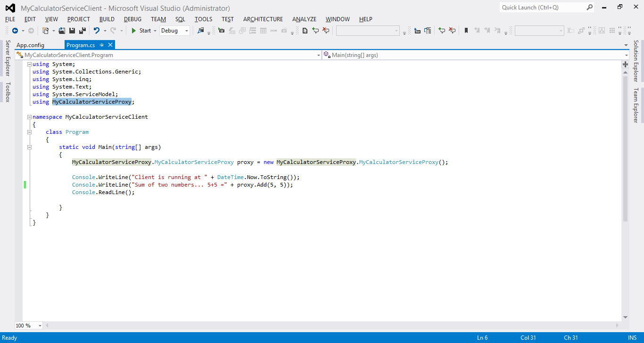Collapse the Main method outlining toggle
Viewport: 644px width, 343px height.
(29, 147)
